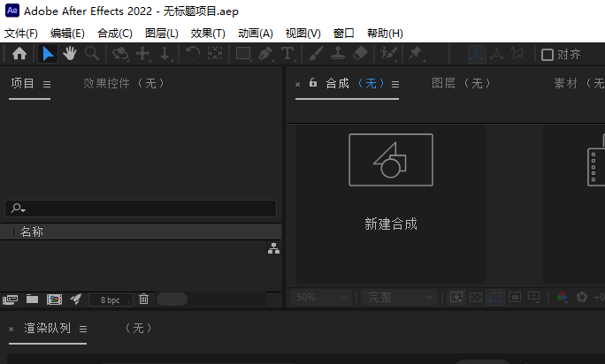The width and height of the screenshot is (605, 364).
Task: Select the Clone Stamp tool
Action: pyautogui.click(x=338, y=54)
